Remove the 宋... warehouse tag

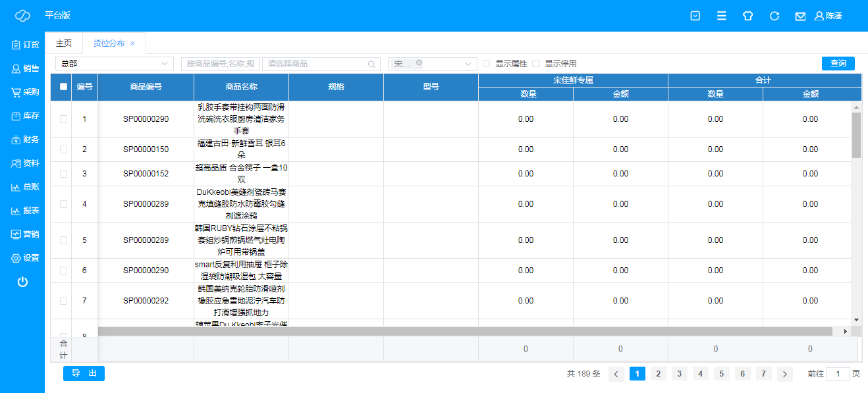(x=419, y=63)
